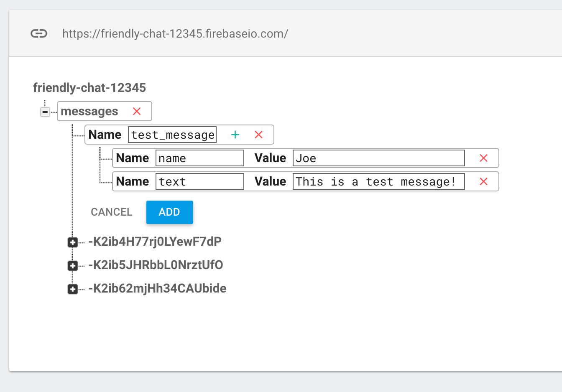
Task: Click the ADD button to save the message
Action: coord(169,212)
